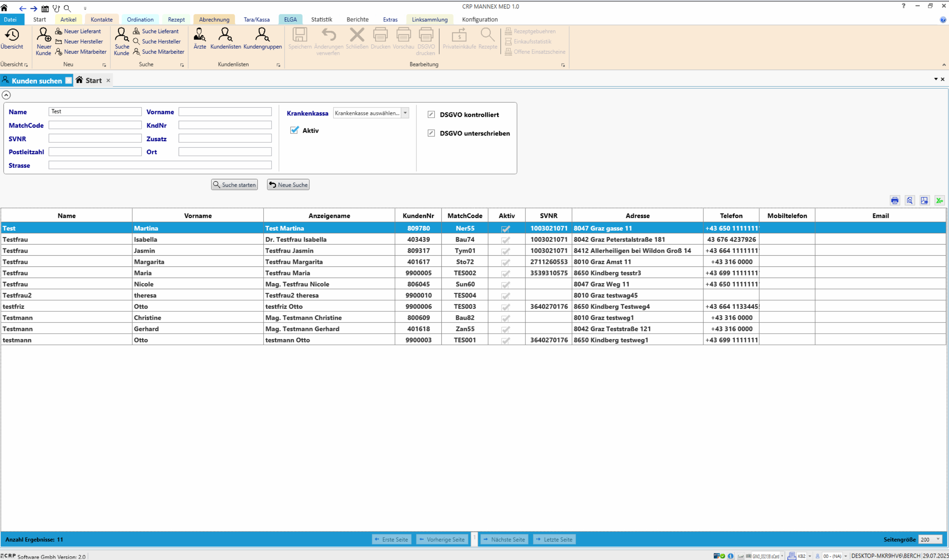Screen dimensions: 949x560
Task: Collapse the ribbon with the chevron
Action: coord(944,65)
